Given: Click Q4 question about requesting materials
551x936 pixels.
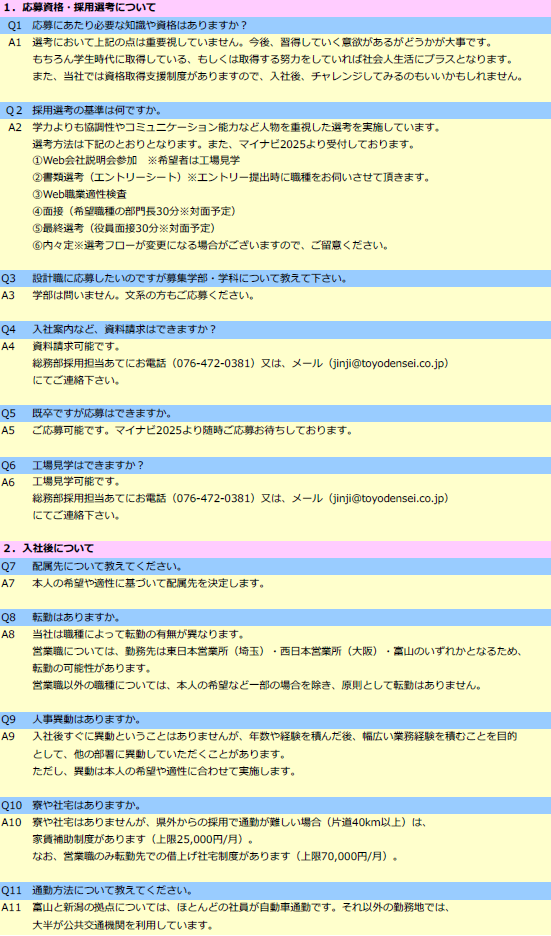Looking at the screenshot, I should [x=275, y=330].
